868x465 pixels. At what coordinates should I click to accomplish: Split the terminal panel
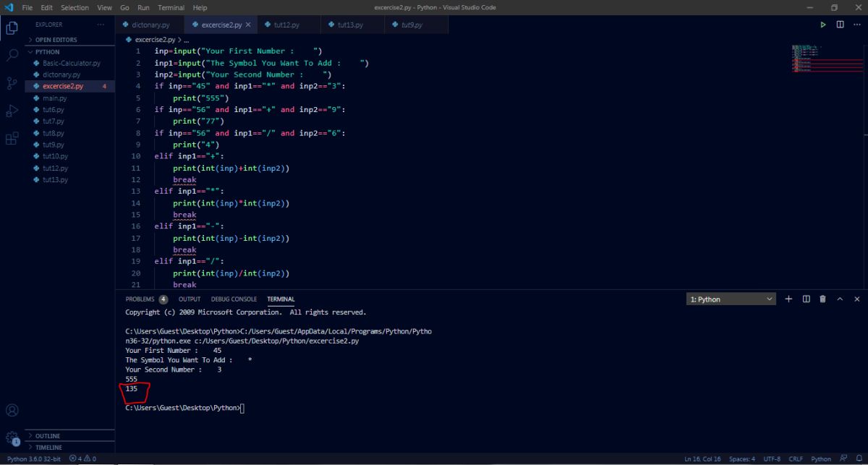[806, 299]
